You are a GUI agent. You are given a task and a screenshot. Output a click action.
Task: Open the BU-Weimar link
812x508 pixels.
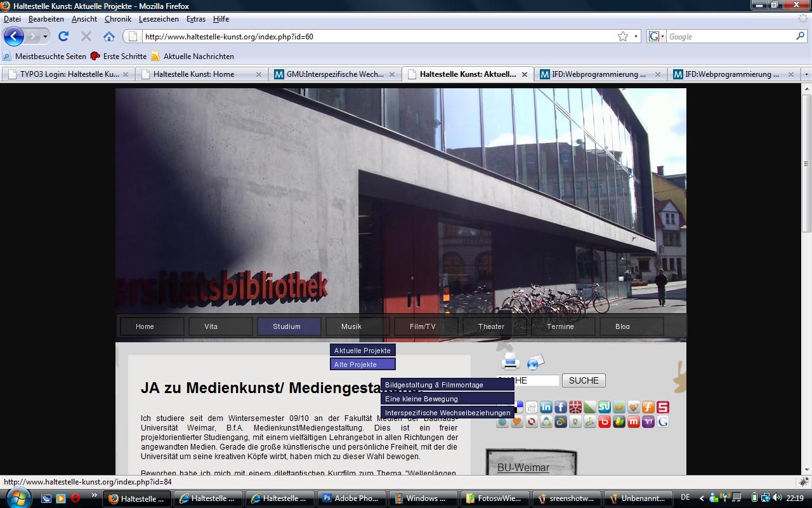tap(523, 468)
